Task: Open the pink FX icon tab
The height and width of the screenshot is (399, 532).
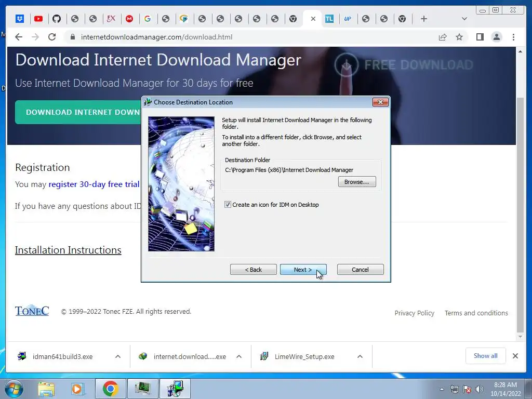Action: (111, 19)
